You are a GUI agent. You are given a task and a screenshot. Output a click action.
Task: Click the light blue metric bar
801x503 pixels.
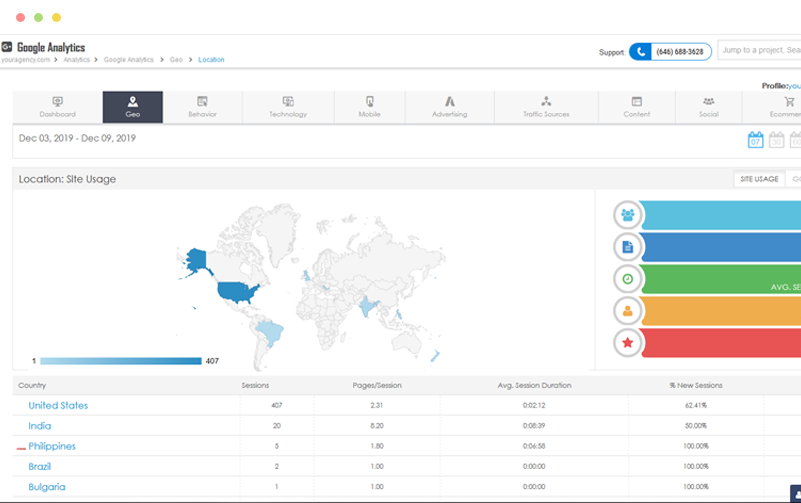tap(720, 215)
